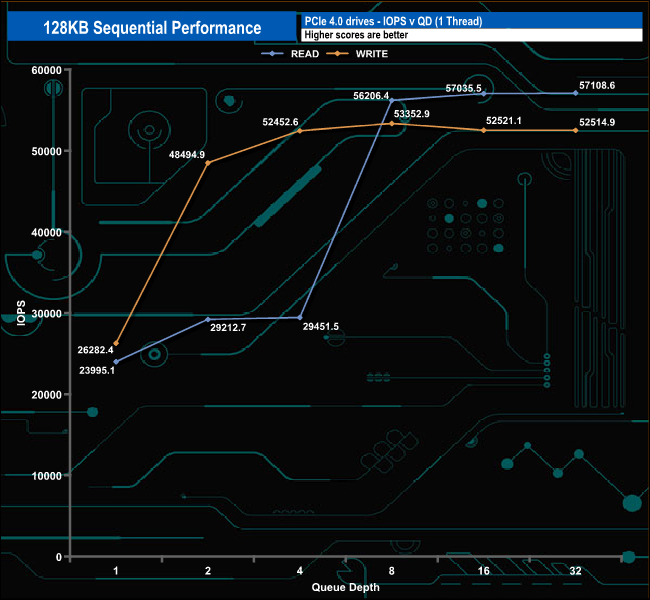The image size is (650, 600).
Task: Click the IOPS axis label
Action: point(21,313)
